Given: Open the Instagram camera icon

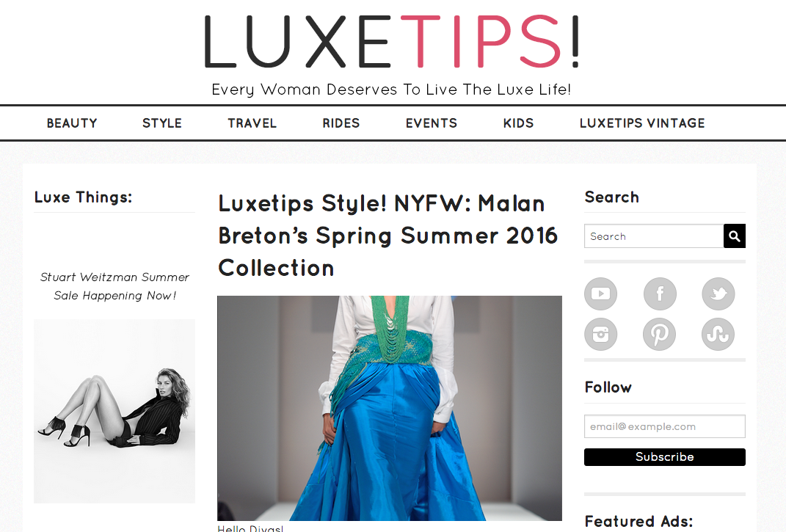Looking at the screenshot, I should pyautogui.click(x=600, y=334).
